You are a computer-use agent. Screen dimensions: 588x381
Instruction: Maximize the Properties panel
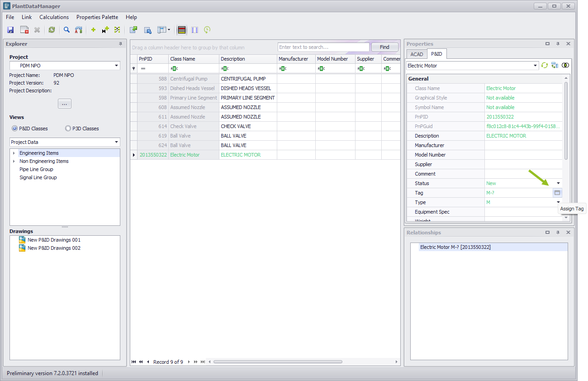[x=547, y=44]
